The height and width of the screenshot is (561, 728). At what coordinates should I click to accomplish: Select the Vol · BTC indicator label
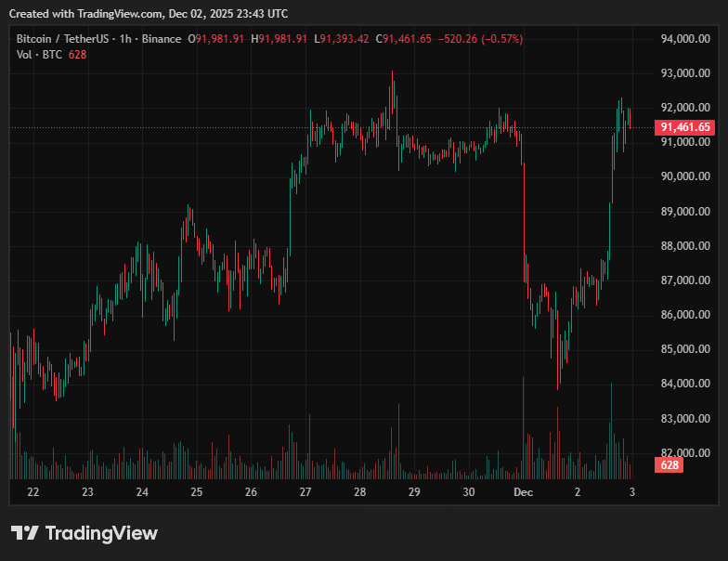pos(39,55)
